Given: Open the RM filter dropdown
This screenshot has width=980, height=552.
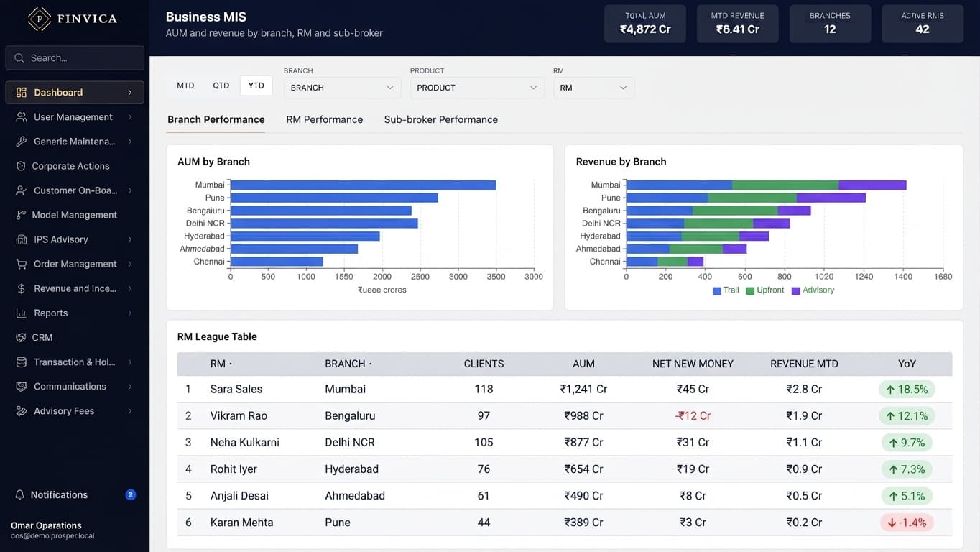Looking at the screenshot, I should 594,88.
